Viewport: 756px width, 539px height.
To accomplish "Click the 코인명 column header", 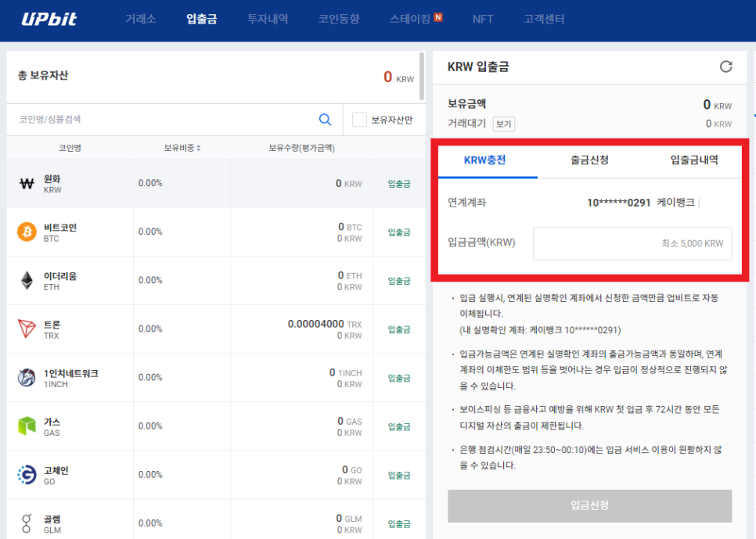I will click(x=70, y=148).
